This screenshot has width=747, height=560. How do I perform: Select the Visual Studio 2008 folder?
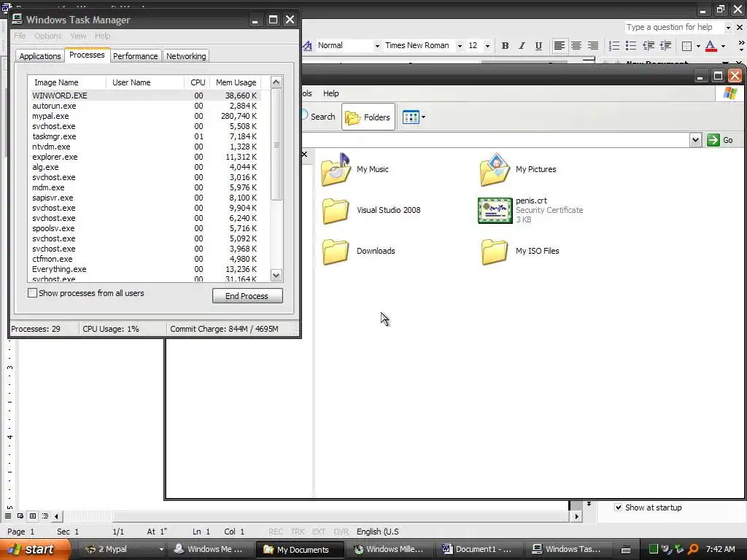coord(371,211)
